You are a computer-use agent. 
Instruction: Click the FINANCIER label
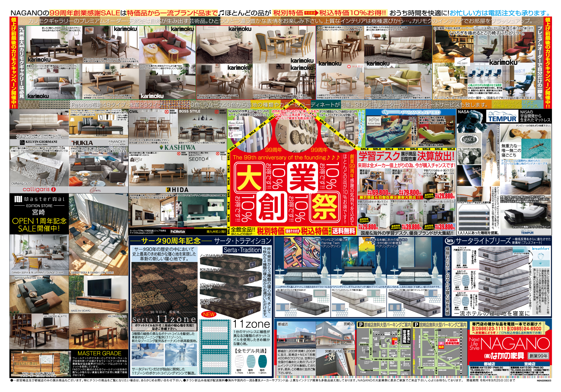[x=117, y=142]
